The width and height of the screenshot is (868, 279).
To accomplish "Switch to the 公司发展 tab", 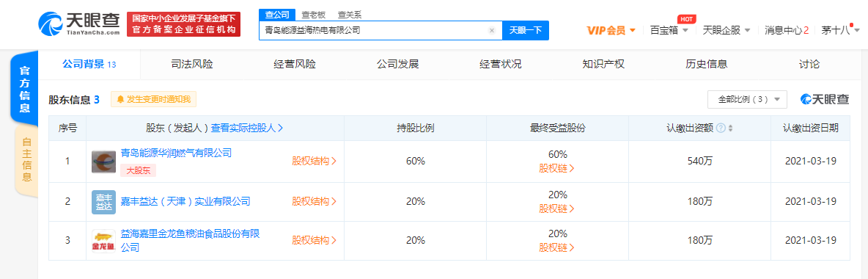I will (x=397, y=65).
